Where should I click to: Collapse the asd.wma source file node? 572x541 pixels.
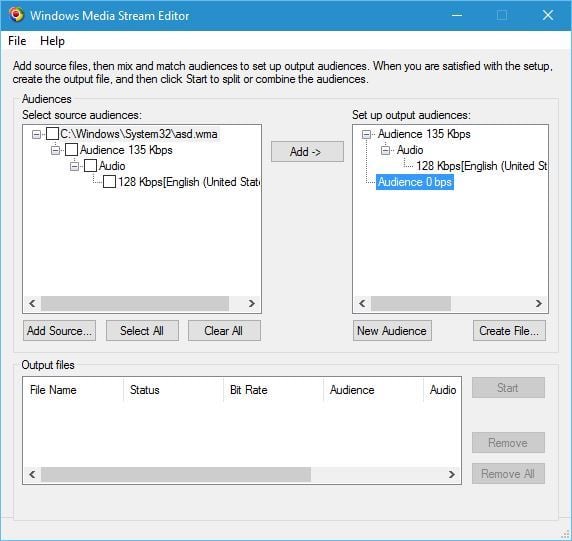click(36, 134)
